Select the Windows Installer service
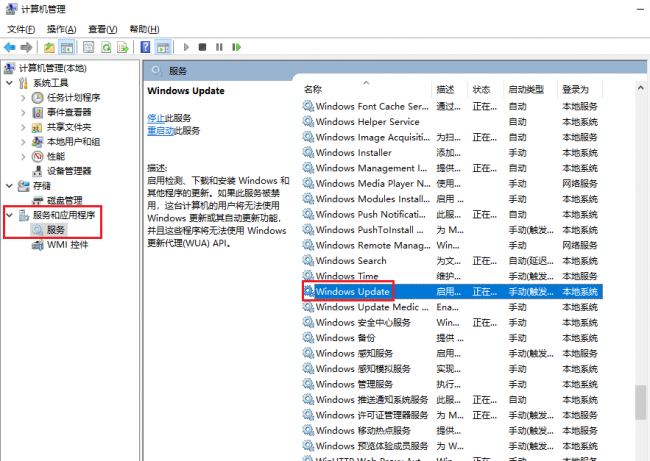650x461 pixels. click(452, 153)
